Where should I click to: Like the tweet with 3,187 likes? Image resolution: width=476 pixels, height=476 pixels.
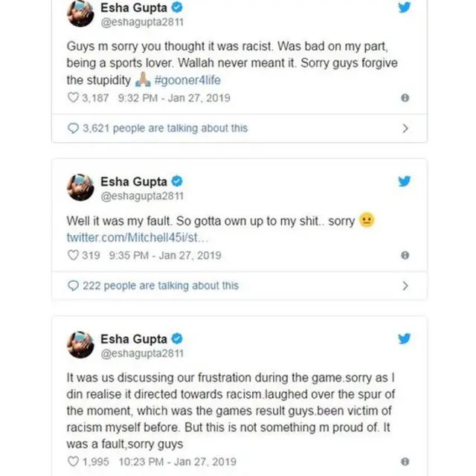pyautogui.click(x=73, y=97)
